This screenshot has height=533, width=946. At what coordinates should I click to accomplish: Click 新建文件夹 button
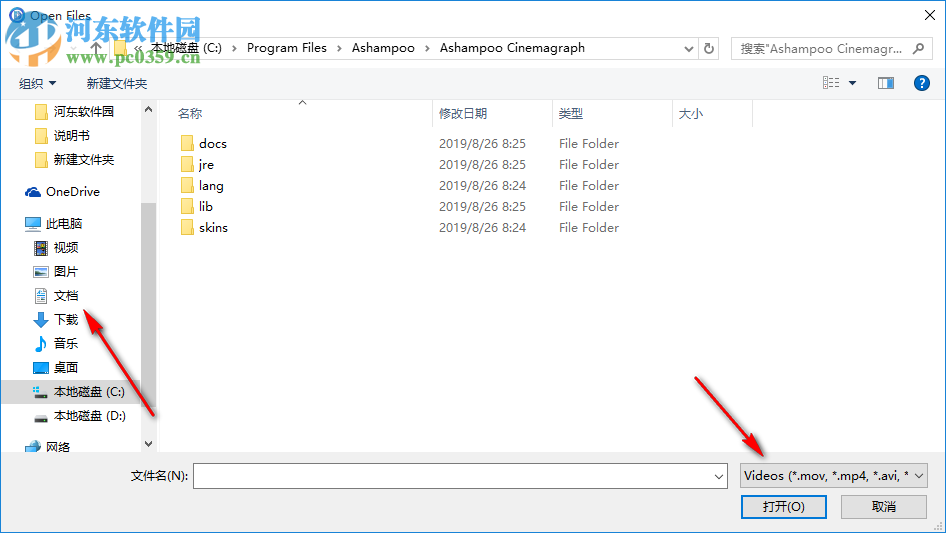[116, 83]
